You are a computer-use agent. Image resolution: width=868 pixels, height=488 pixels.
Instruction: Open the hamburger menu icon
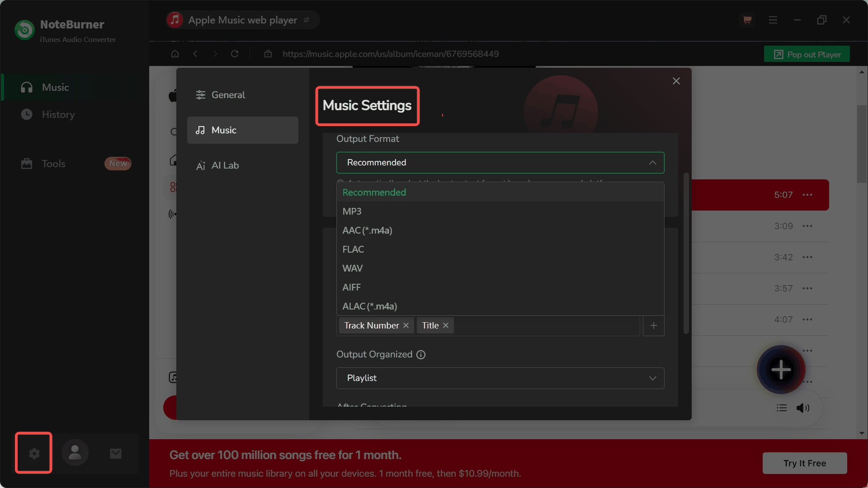point(773,20)
